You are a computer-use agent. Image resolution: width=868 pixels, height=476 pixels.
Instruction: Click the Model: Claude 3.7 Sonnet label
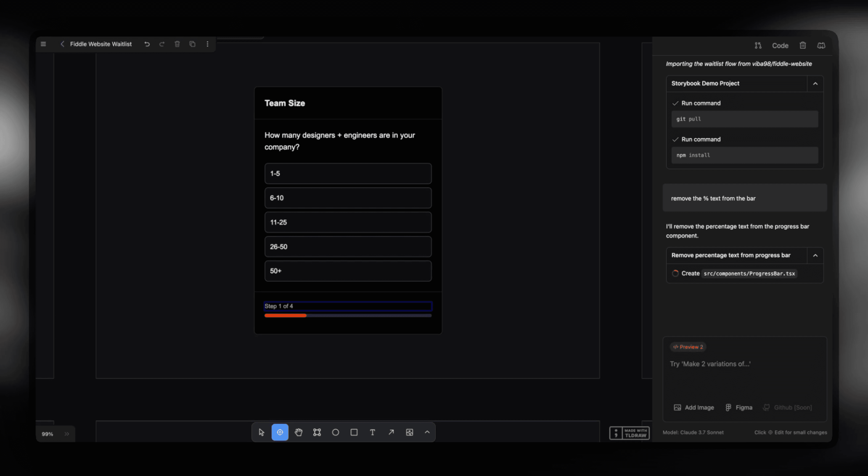click(693, 433)
